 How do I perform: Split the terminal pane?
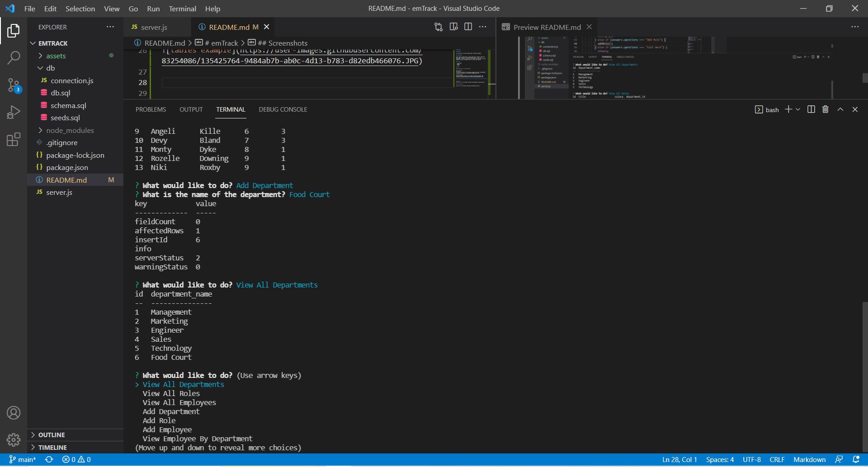click(x=811, y=109)
